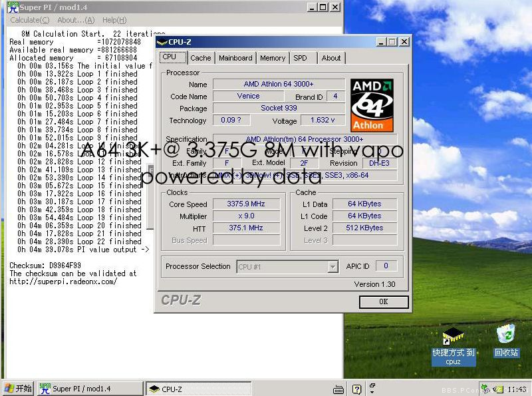Click the NVIDIA tray icon
This screenshot has width=532, height=396.
498,389
